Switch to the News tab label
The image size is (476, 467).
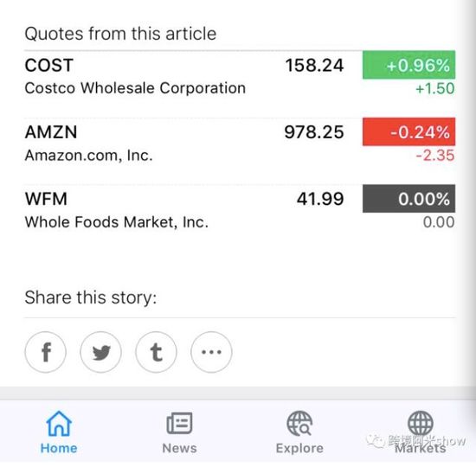coord(179,448)
